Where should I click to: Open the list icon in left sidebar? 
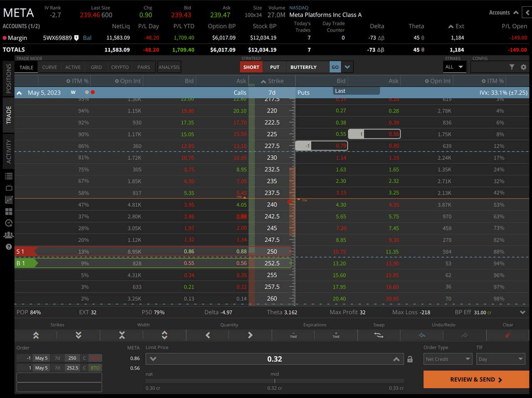tap(9, 176)
